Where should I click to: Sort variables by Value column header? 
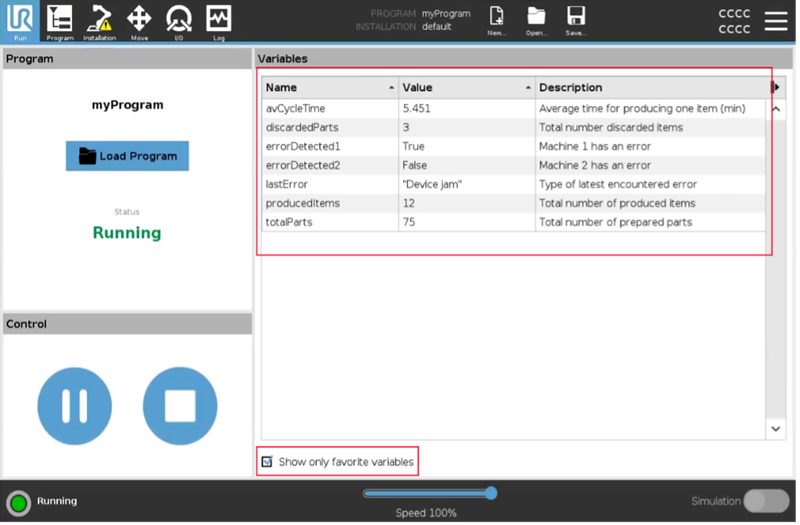pyautogui.click(x=466, y=88)
